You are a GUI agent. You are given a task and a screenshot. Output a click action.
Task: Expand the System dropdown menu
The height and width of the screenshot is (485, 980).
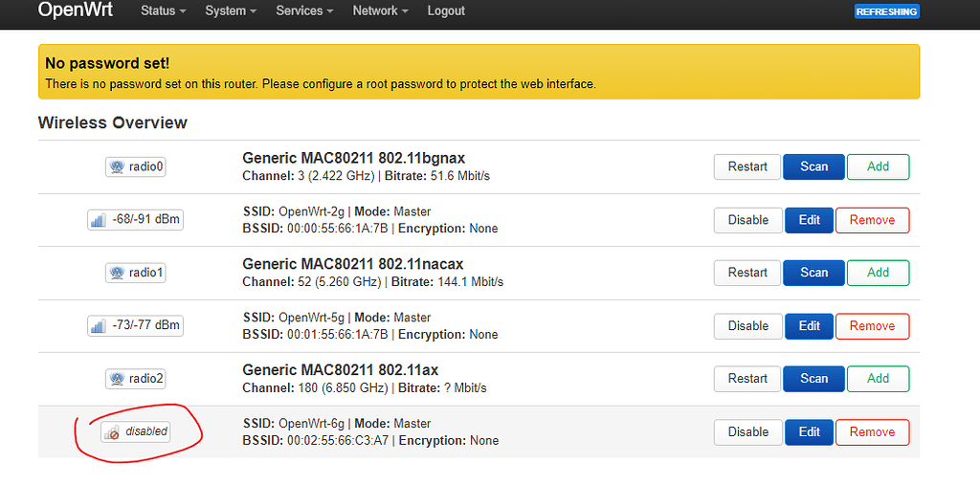coord(231,11)
